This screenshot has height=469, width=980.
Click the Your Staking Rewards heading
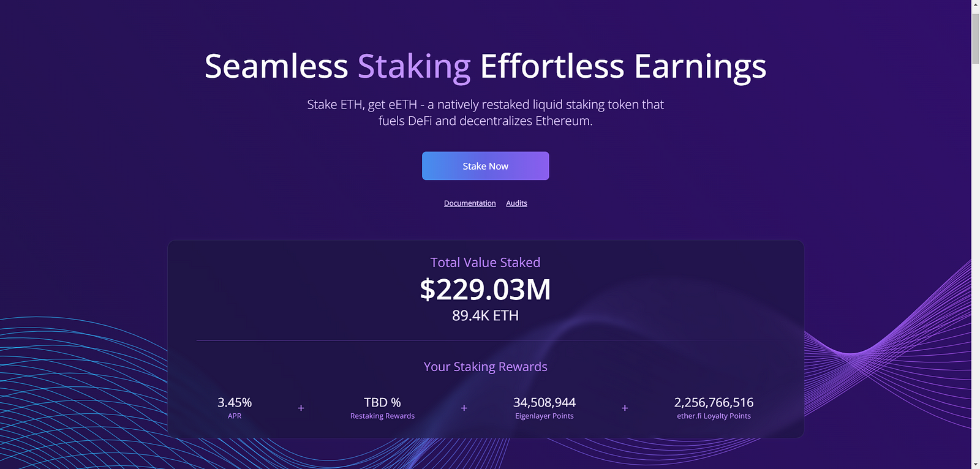click(x=485, y=367)
